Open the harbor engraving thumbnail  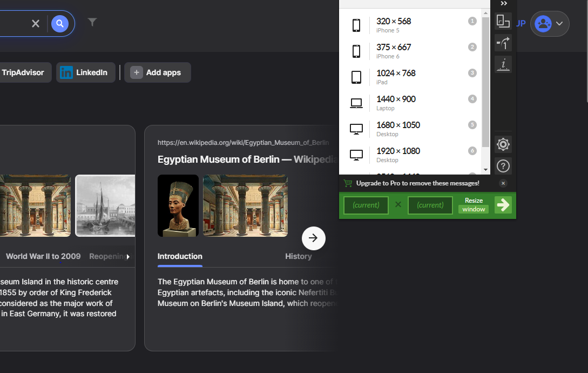pyautogui.click(x=105, y=205)
